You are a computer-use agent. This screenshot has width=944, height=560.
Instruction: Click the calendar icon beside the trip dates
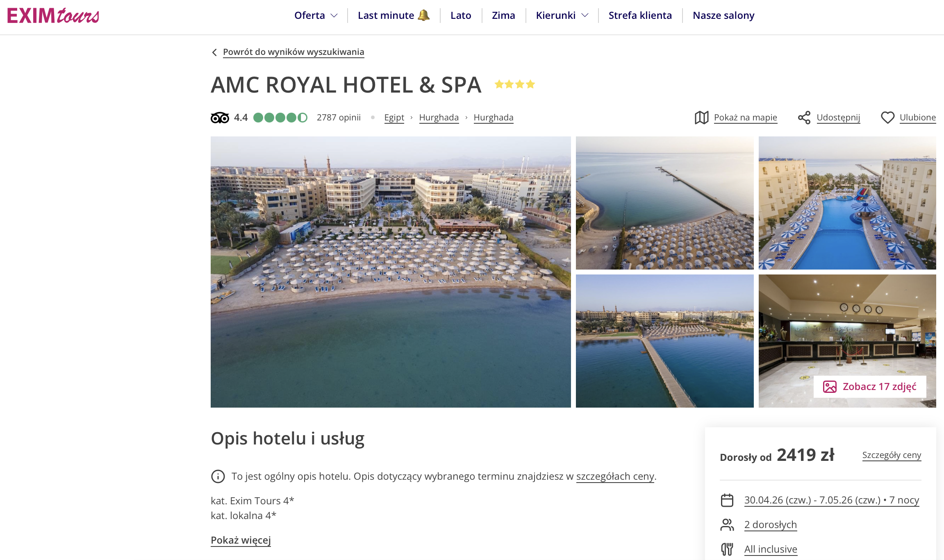727,500
